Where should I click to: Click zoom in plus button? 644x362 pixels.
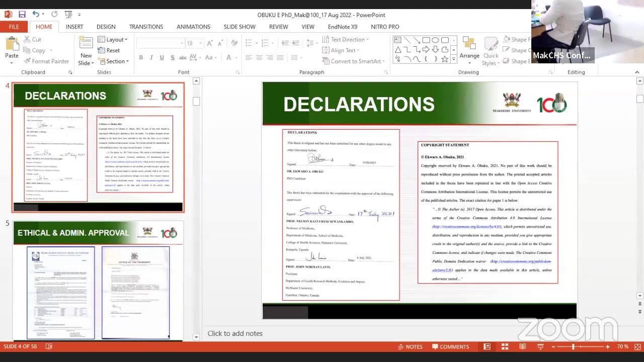(608, 346)
